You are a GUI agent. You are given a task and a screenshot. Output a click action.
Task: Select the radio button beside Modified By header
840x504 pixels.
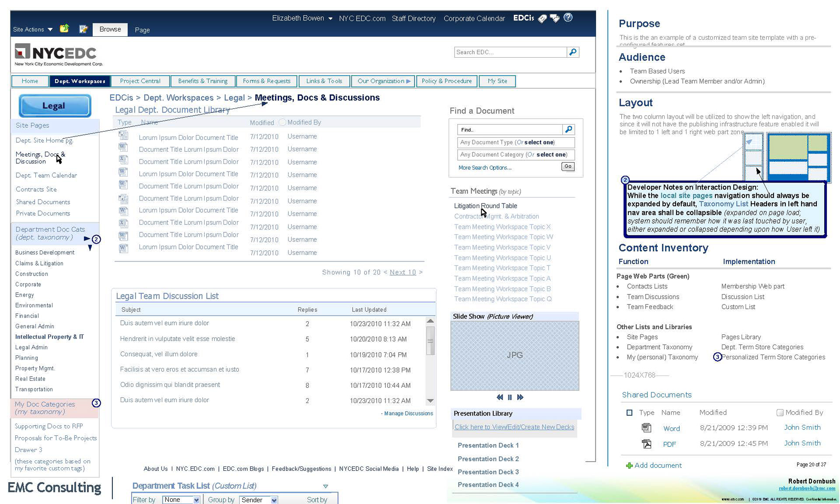click(x=282, y=122)
